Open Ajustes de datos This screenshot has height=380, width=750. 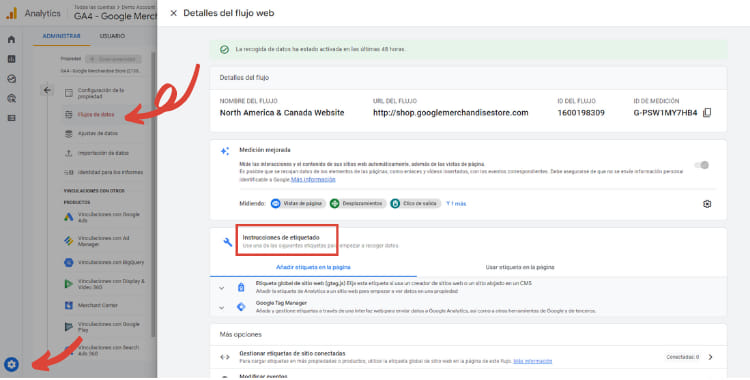[97, 134]
